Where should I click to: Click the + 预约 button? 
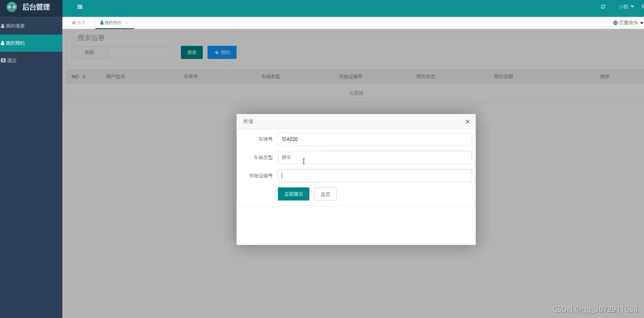(222, 52)
